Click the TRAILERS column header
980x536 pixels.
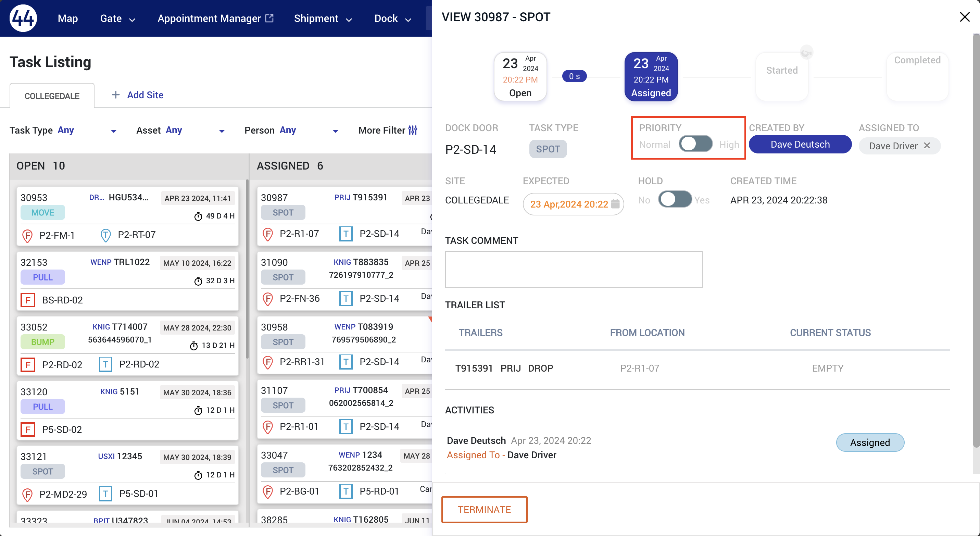[480, 333]
